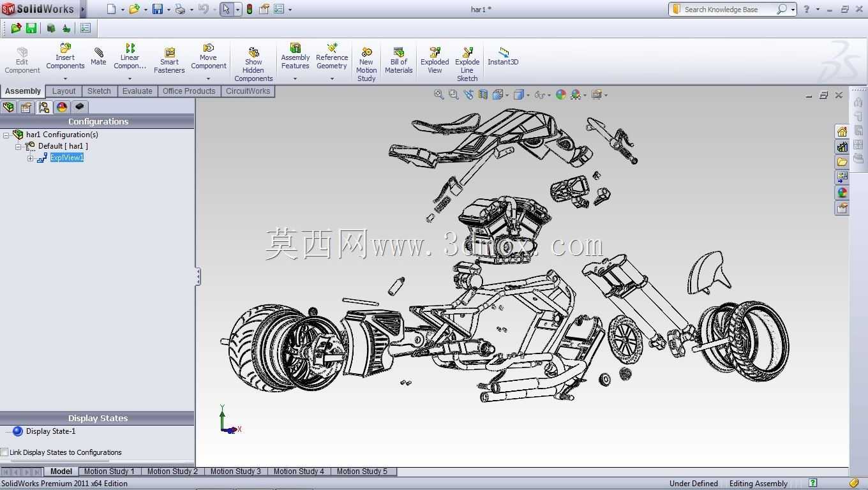Select ExplView1 in configuration tree
The width and height of the screenshot is (868, 490).
point(67,158)
